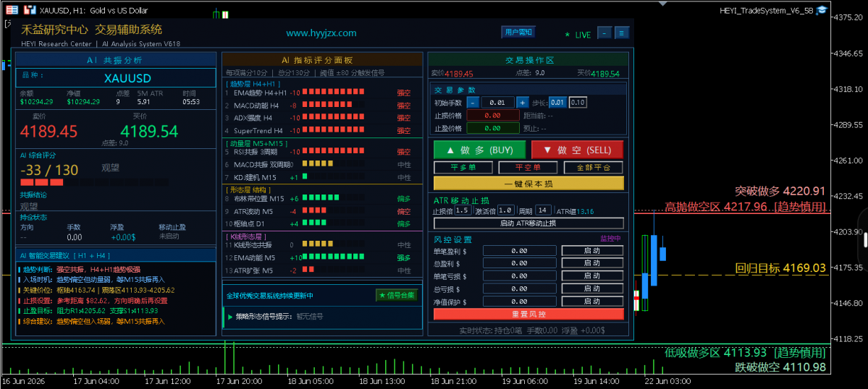Click the 枢轴点 D1 indicator row
The height and width of the screenshot is (389, 868).
point(321,224)
